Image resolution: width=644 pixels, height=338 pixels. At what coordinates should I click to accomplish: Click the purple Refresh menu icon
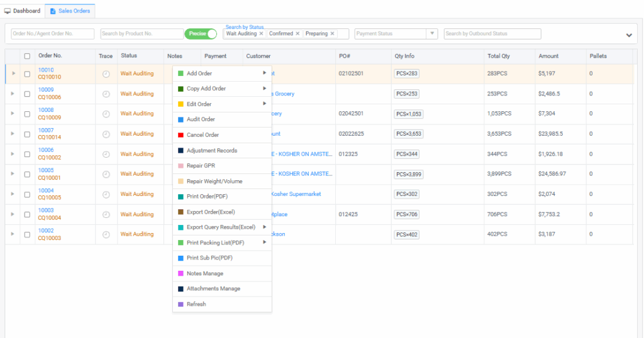tap(181, 304)
